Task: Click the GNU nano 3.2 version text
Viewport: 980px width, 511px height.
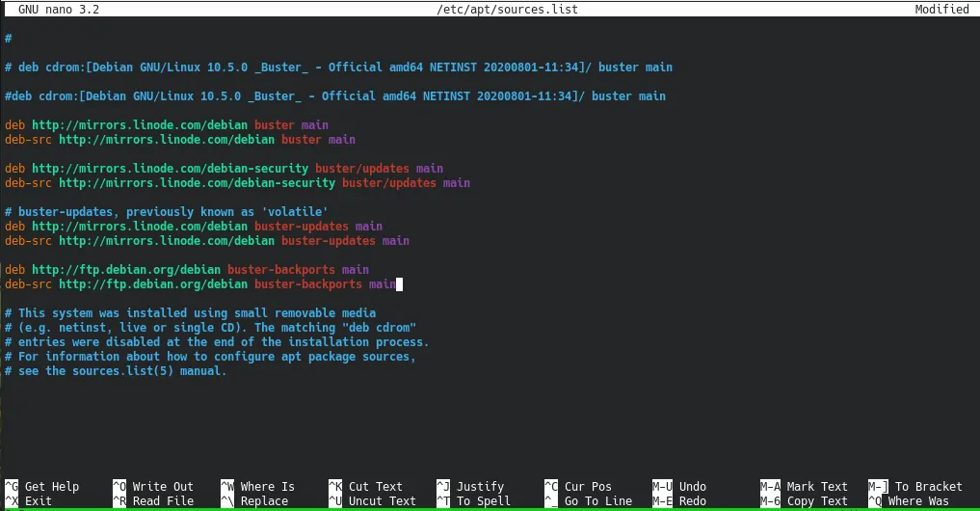Action: pyautogui.click(x=58, y=10)
